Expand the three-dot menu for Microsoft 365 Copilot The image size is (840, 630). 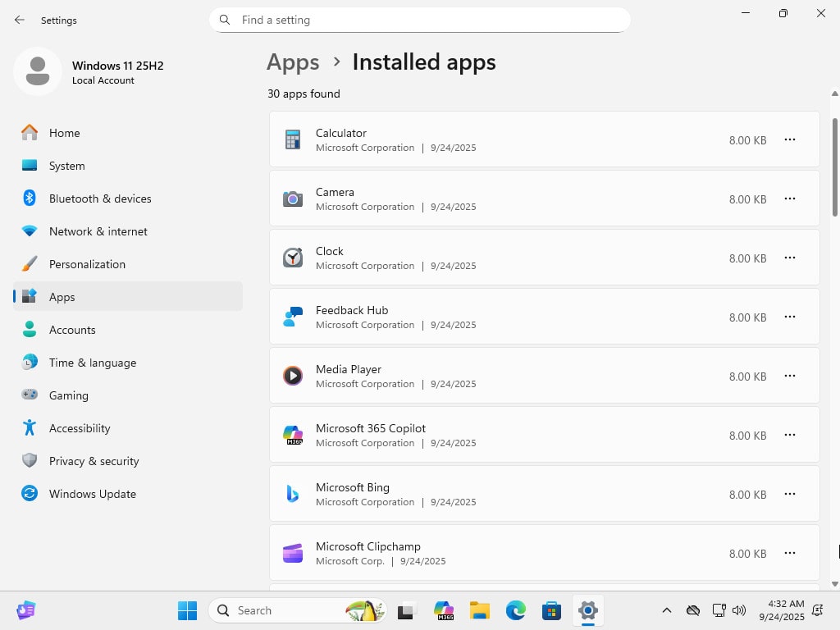click(789, 436)
